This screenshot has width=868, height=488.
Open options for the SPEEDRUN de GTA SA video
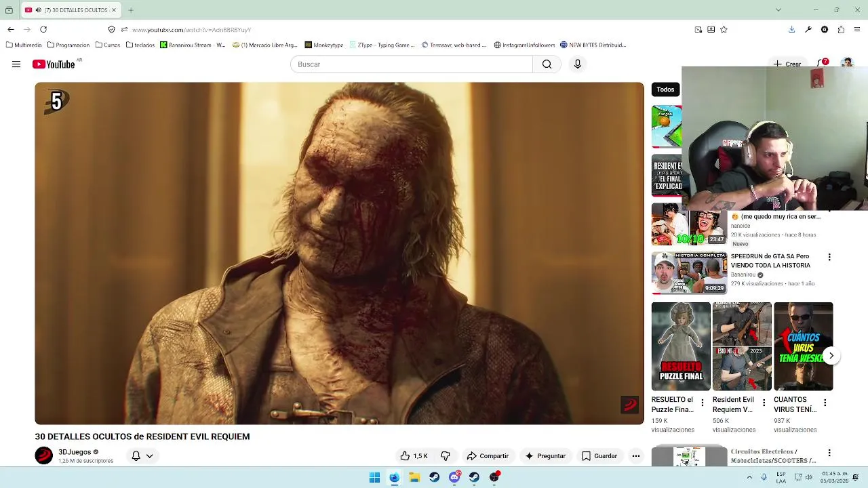[x=829, y=258]
